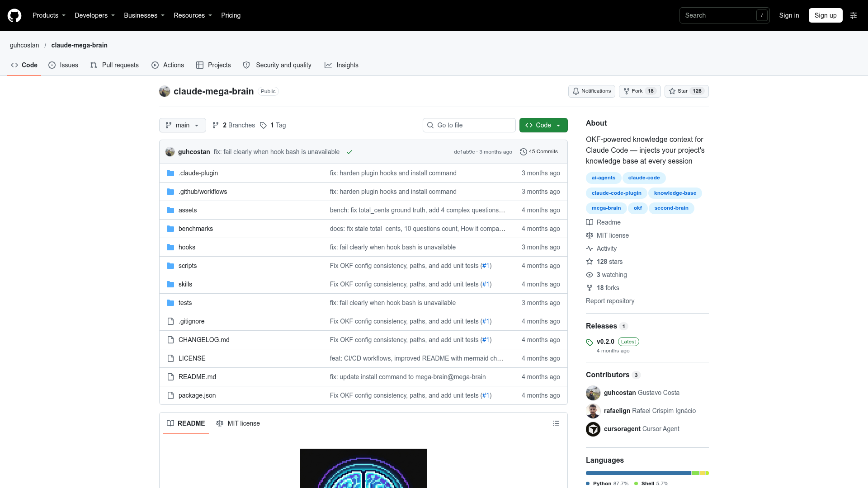Fork the repository
This screenshot has width=868, height=488.
pos(640,91)
